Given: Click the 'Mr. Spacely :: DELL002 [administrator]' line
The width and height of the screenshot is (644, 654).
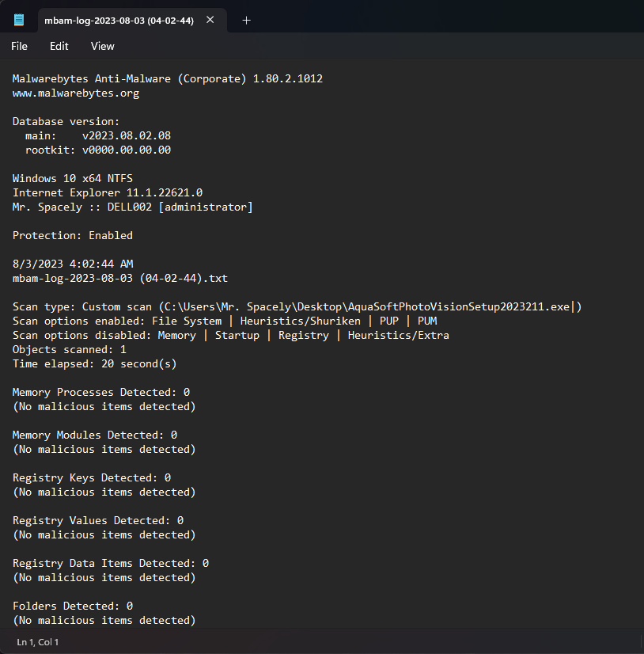Looking at the screenshot, I should [133, 207].
